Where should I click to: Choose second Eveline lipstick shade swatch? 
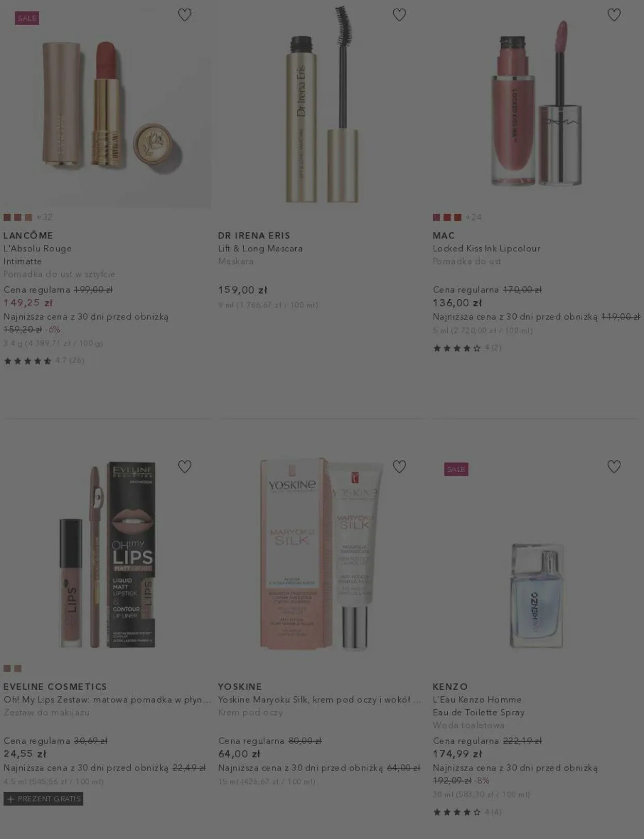point(18,669)
